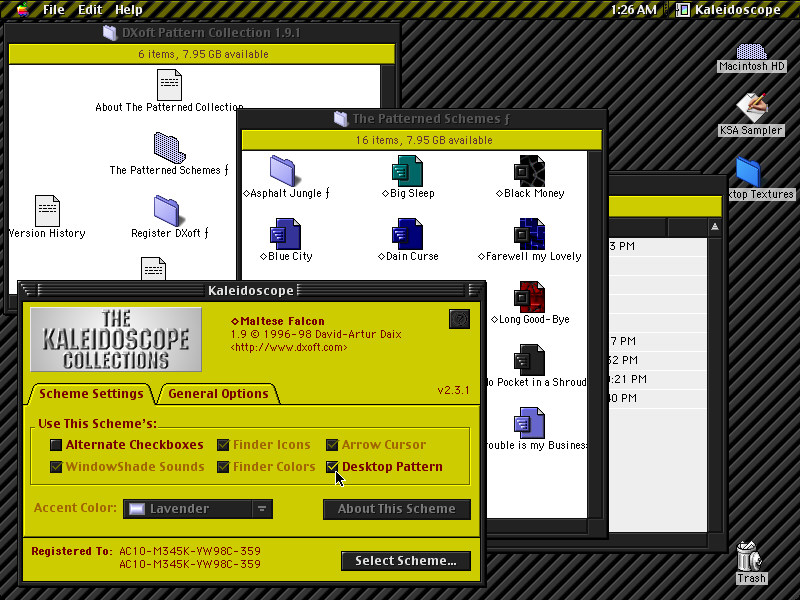The width and height of the screenshot is (800, 600).
Task: Click the Lavender color swatch preview
Action: pyautogui.click(x=136, y=509)
